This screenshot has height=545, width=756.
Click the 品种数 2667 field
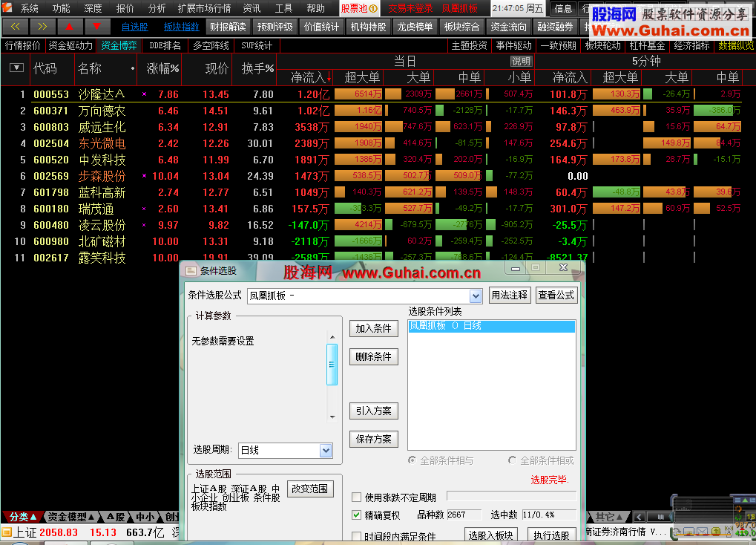[x=464, y=515]
